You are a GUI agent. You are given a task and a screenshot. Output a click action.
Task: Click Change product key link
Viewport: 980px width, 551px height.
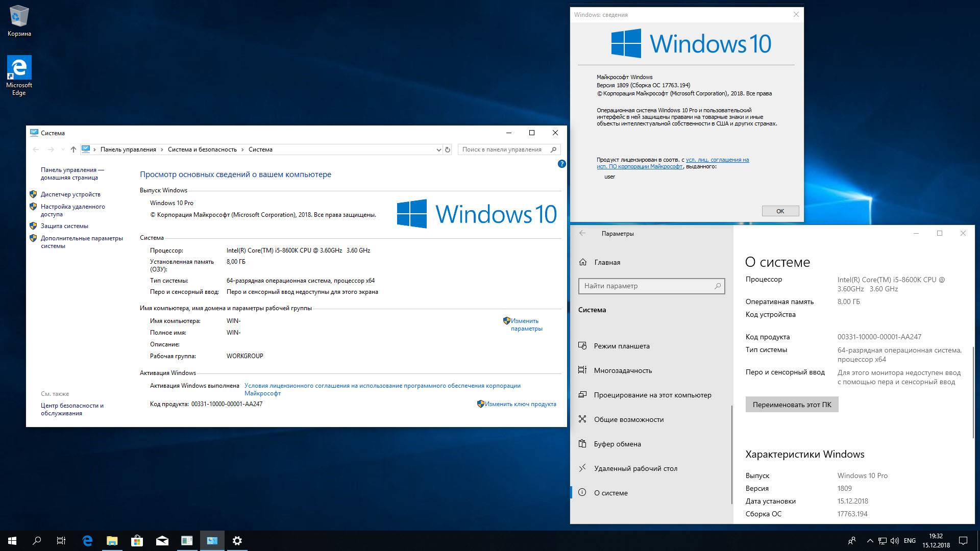520,404
